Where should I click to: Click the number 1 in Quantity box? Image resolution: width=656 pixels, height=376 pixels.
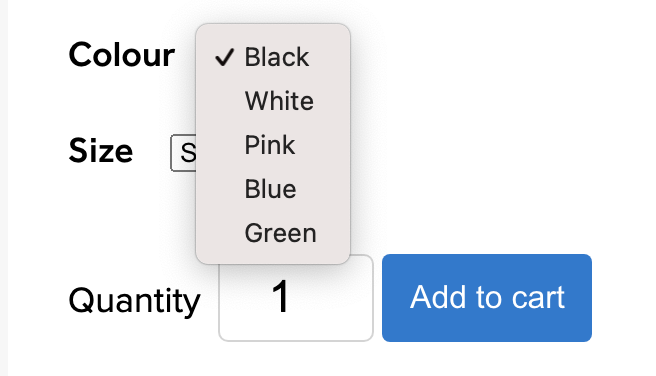pyautogui.click(x=280, y=296)
